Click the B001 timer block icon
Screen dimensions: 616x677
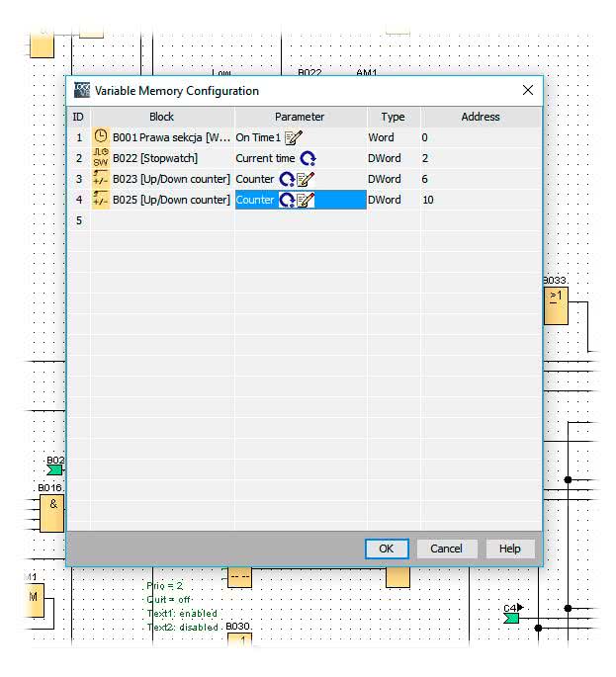[101, 137]
